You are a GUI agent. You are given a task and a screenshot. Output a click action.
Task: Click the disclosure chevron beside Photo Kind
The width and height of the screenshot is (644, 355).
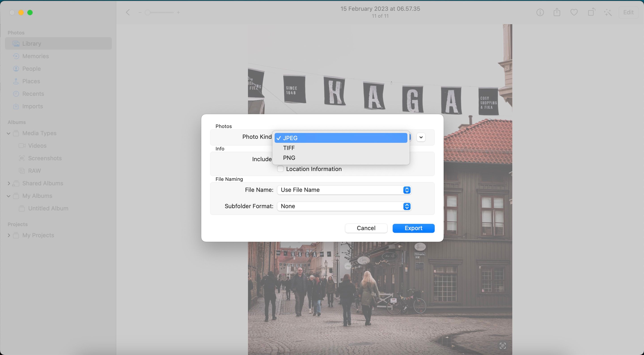(421, 137)
